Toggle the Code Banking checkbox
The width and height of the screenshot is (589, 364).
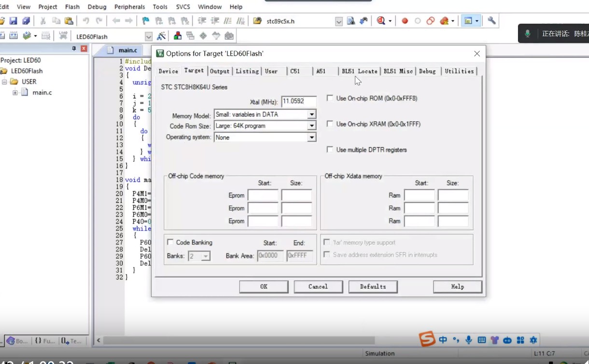tap(170, 242)
